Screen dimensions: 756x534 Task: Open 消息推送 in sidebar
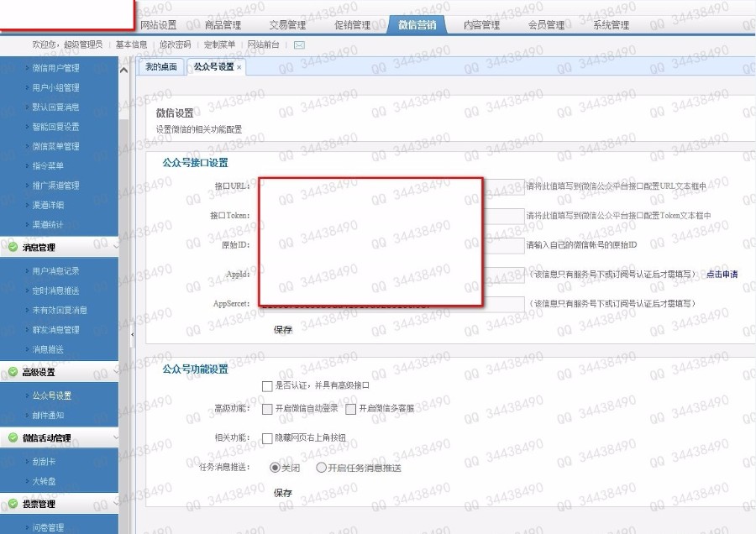tap(48, 349)
